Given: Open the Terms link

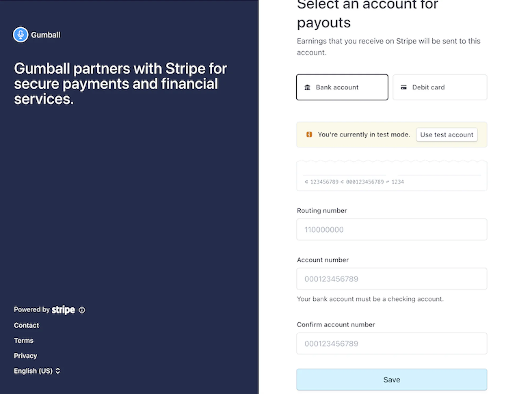Looking at the screenshot, I should coord(24,340).
